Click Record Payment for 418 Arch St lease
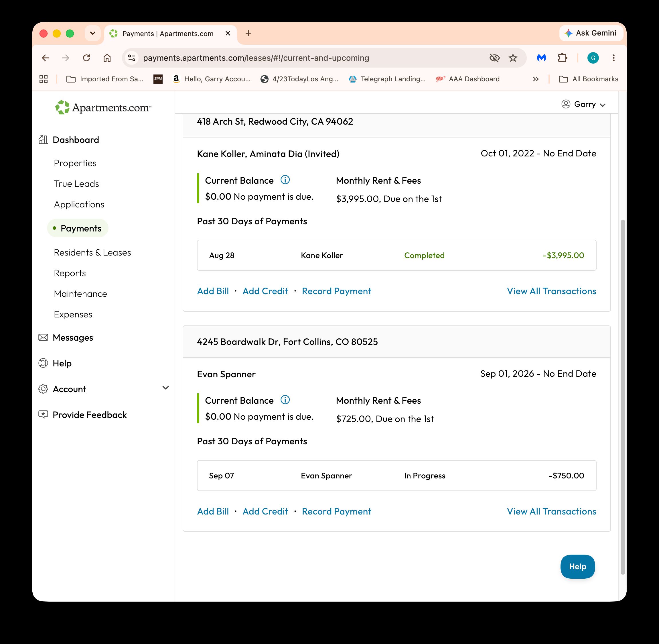 pyautogui.click(x=337, y=291)
